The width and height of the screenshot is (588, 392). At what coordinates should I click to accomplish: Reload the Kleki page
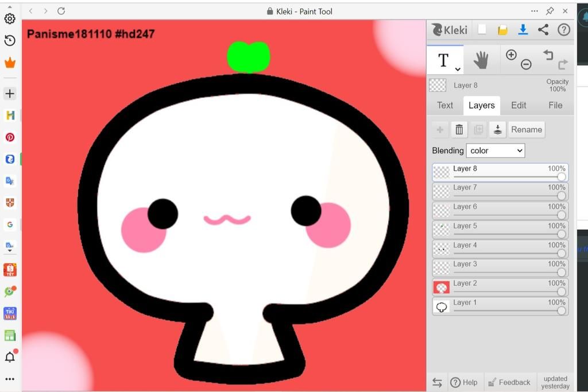point(61,11)
